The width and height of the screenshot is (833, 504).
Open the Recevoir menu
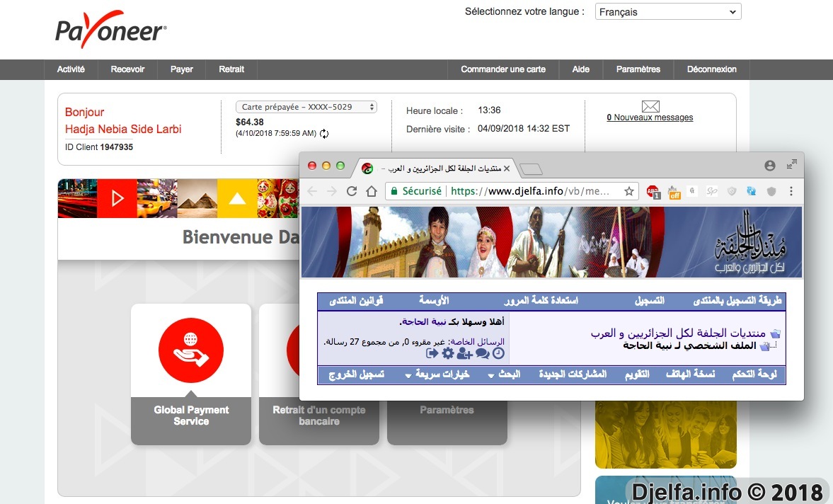tap(127, 69)
